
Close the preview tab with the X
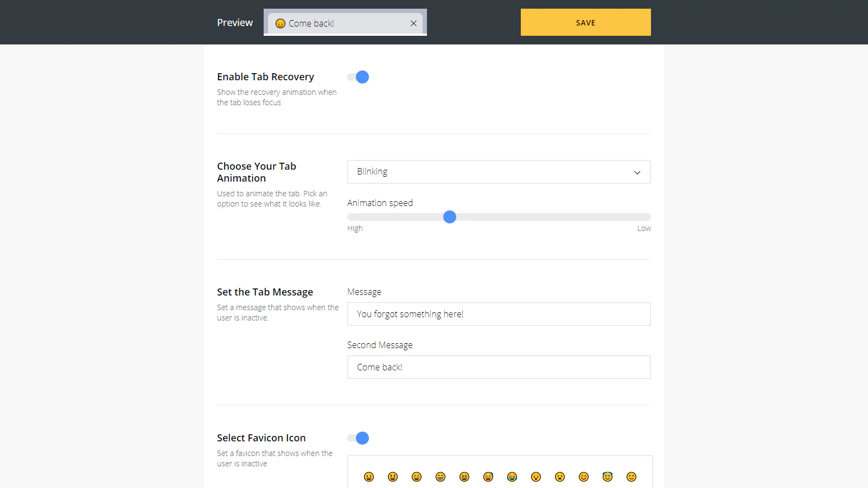(413, 23)
